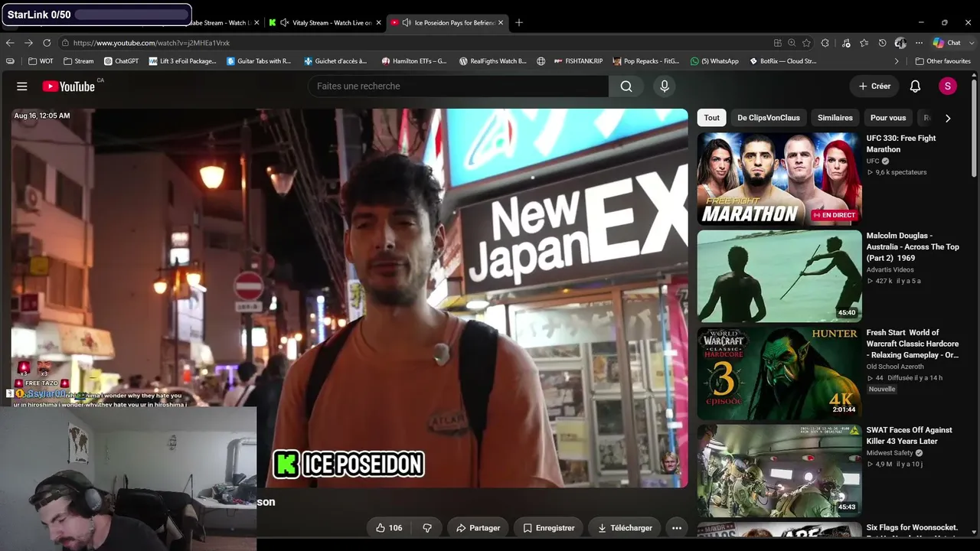Open a new browser tab
This screenshot has width=980, height=551.
[519, 22]
